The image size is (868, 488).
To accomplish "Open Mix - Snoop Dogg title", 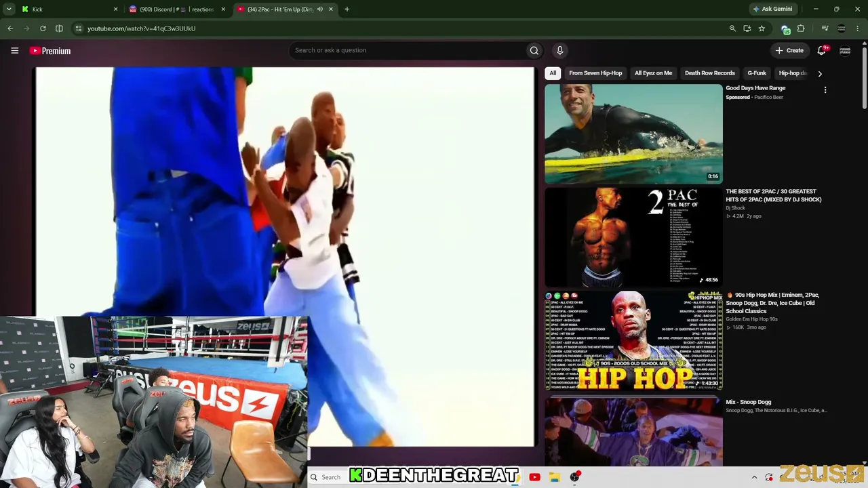I will click(749, 402).
